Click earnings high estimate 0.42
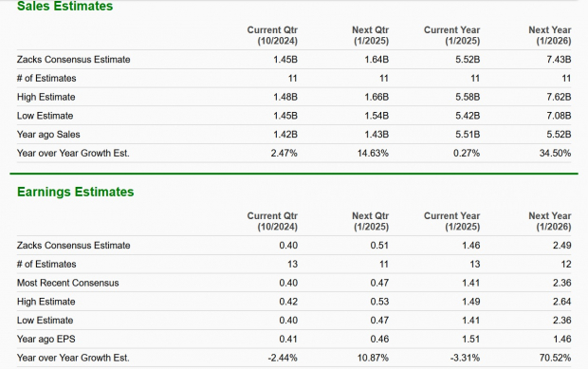 point(288,302)
